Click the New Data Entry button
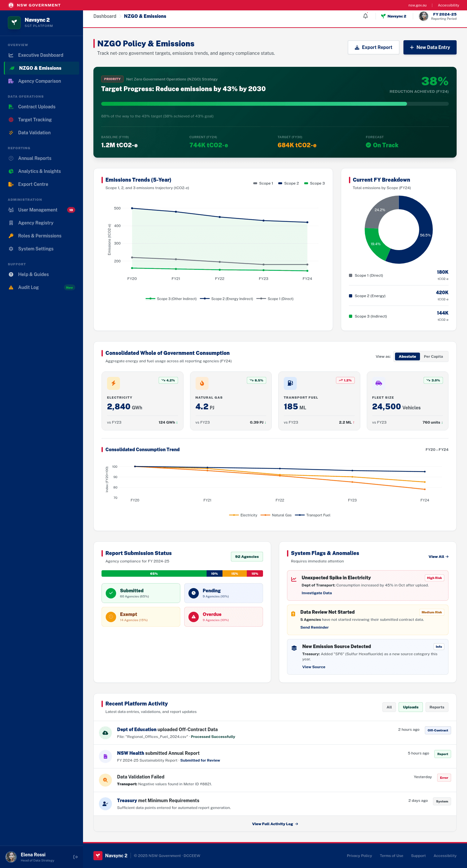Image resolution: width=467 pixels, height=868 pixels. (x=430, y=47)
